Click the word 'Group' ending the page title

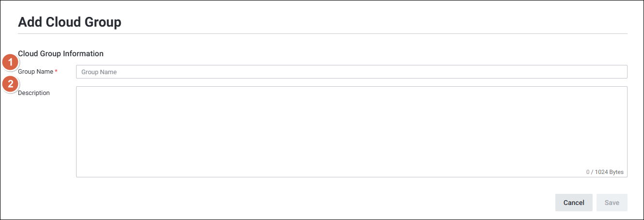(x=103, y=22)
